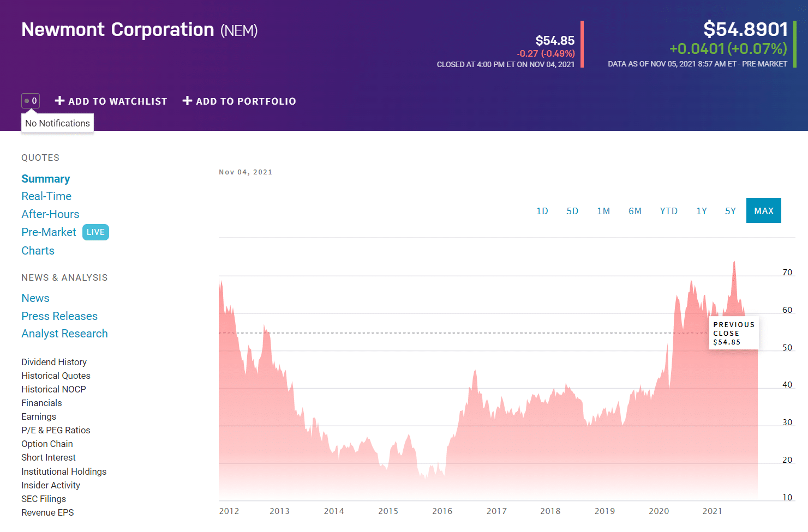Image resolution: width=808 pixels, height=532 pixels.
Task: Show the 1Y chart range
Action: coord(702,211)
